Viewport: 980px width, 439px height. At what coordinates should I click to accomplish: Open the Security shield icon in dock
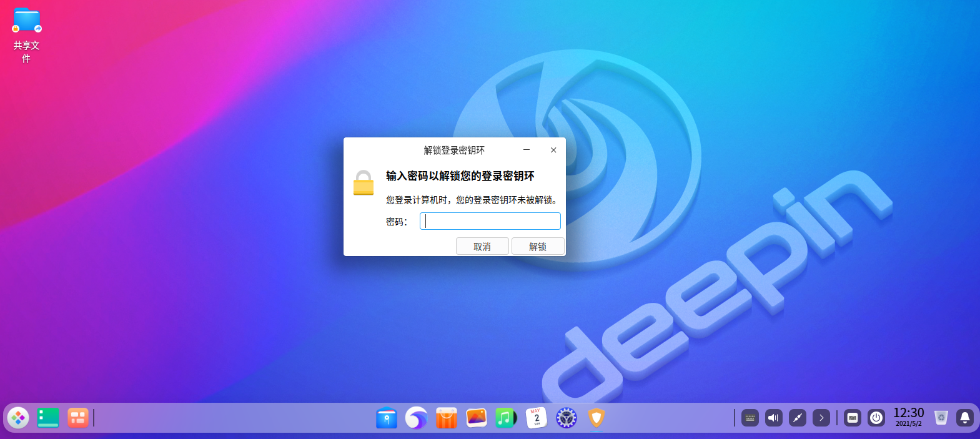pos(596,418)
